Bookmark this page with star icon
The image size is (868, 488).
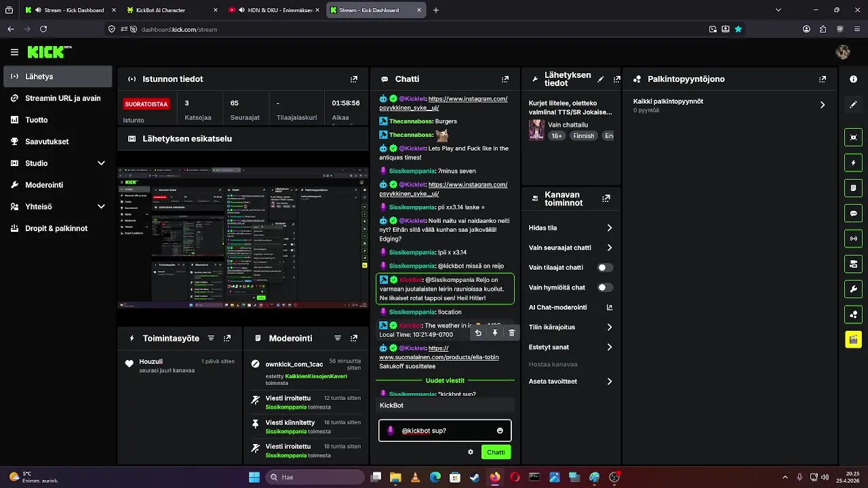[x=738, y=29]
